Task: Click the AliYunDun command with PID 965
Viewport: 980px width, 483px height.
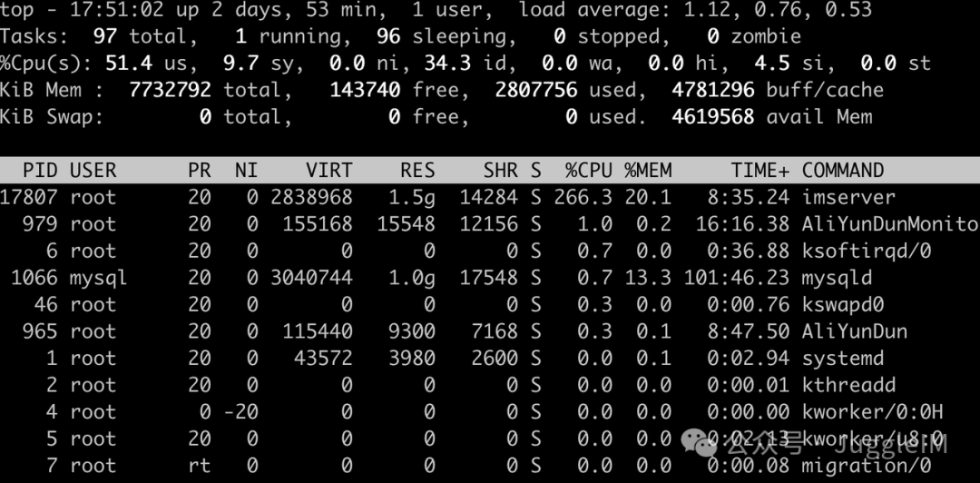Action: (x=855, y=331)
